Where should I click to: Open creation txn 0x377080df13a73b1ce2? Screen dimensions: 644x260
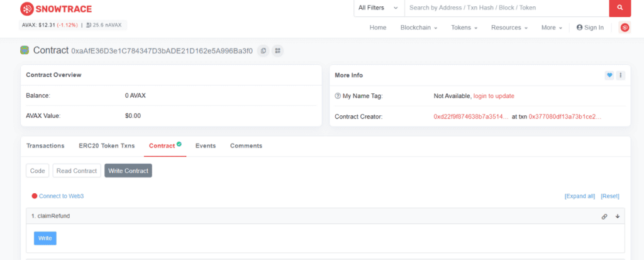pos(565,117)
